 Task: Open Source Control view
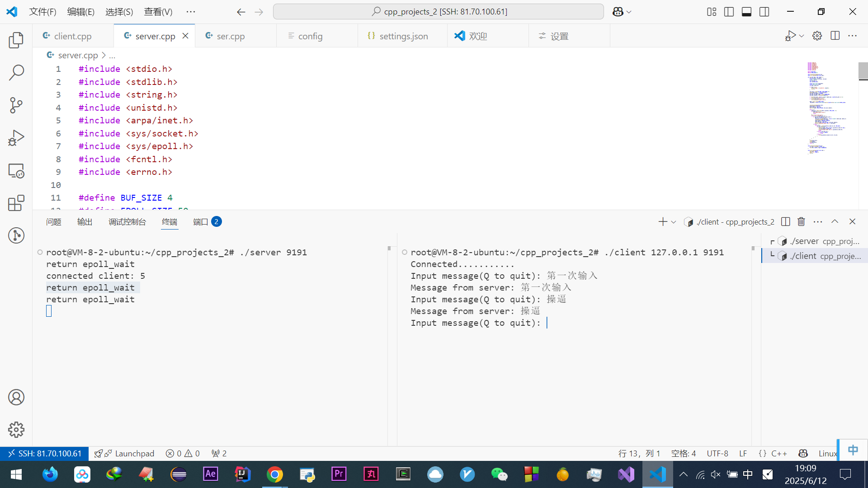tap(16, 105)
